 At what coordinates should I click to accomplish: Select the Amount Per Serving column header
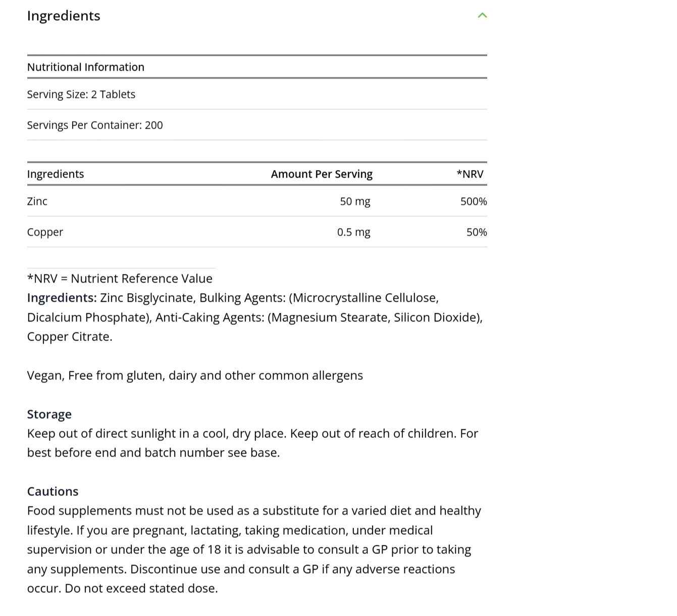point(322,174)
